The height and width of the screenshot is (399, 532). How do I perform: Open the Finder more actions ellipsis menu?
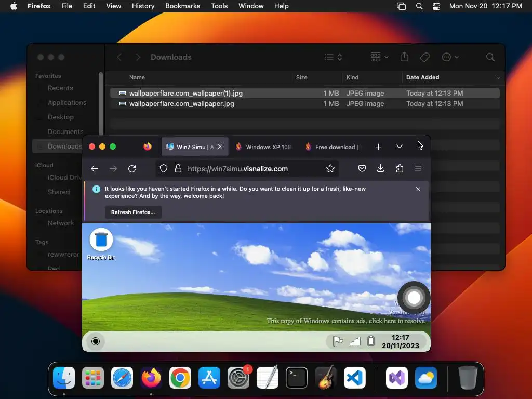click(450, 57)
